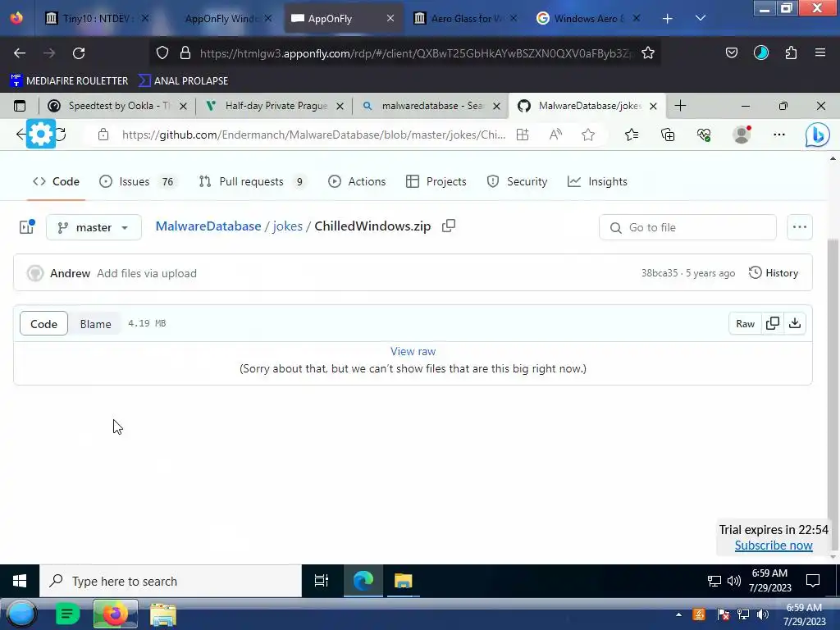Switch to Windows Aero Google Firefox tab
This screenshot has width=840, height=630.
tap(588, 19)
